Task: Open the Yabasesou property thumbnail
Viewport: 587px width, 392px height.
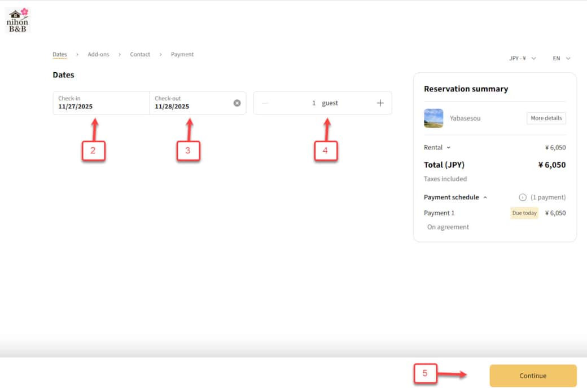Action: click(x=433, y=118)
